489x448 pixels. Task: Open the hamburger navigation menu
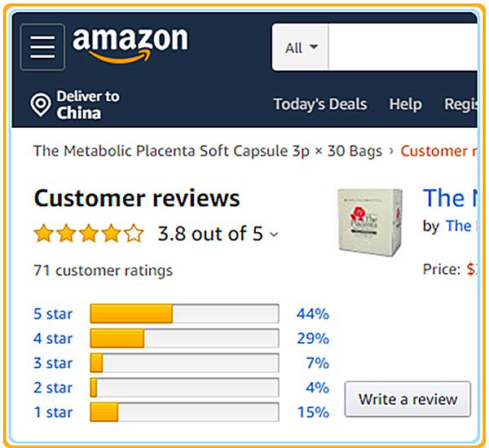[x=42, y=46]
